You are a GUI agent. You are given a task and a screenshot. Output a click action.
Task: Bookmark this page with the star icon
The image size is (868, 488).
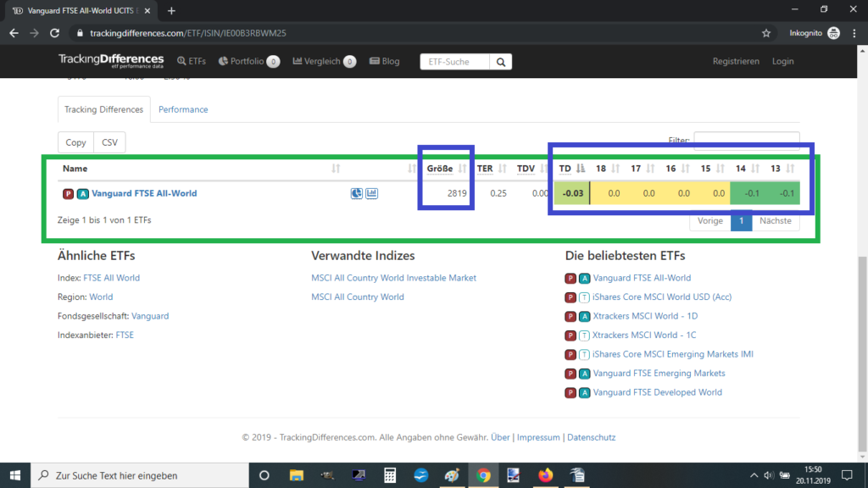[766, 33]
